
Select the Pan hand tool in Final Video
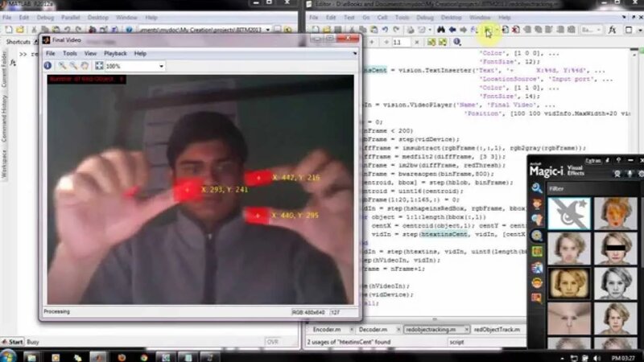pos(85,66)
